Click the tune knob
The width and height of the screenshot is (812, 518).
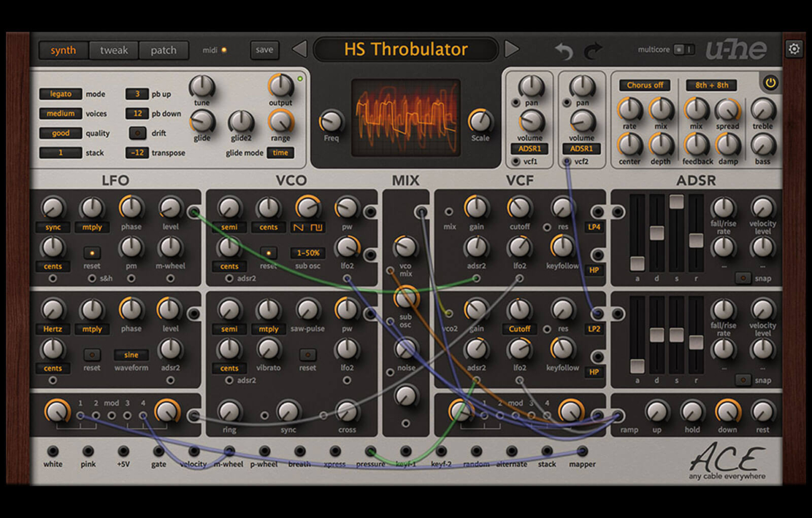pyautogui.click(x=202, y=87)
